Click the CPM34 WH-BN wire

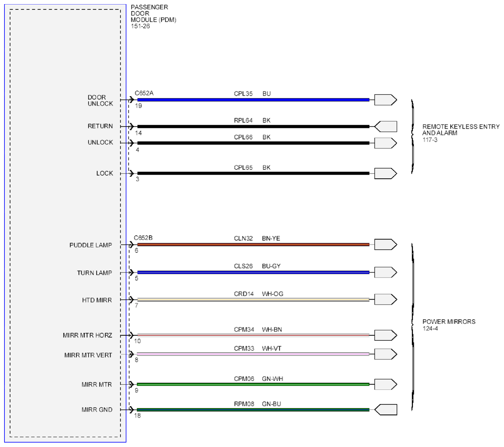[253, 335]
